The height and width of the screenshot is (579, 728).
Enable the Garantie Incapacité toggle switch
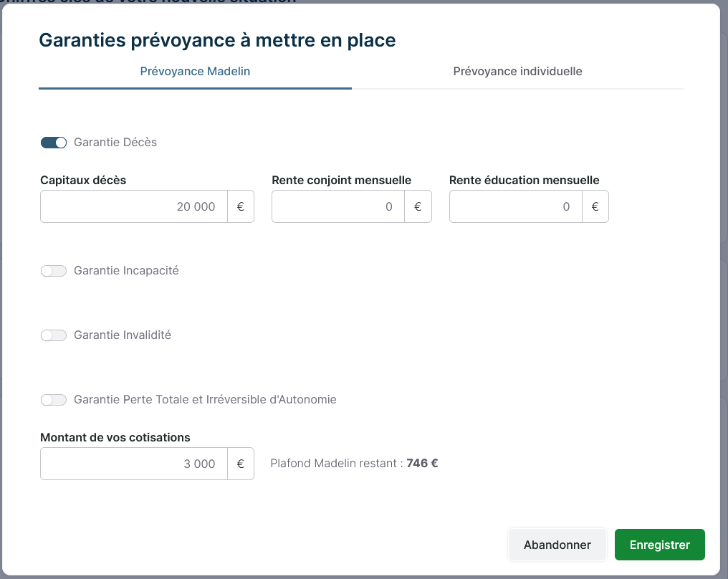pyautogui.click(x=54, y=271)
